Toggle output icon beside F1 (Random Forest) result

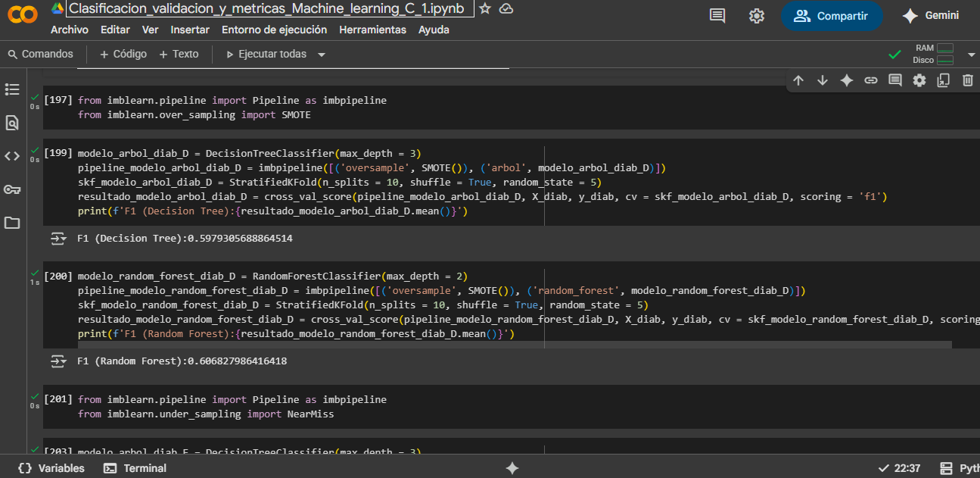click(58, 361)
